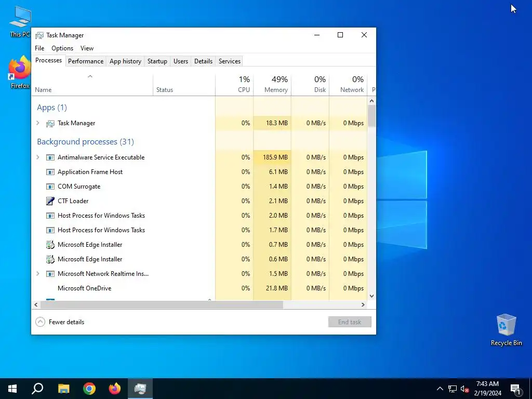Show hidden system tray icons
The image size is (532, 399).
pos(440,389)
